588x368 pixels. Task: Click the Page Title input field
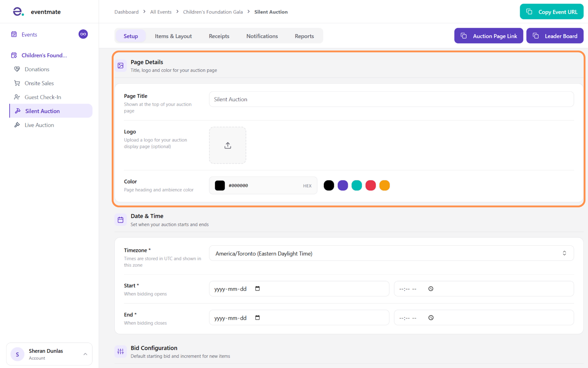pos(391,99)
